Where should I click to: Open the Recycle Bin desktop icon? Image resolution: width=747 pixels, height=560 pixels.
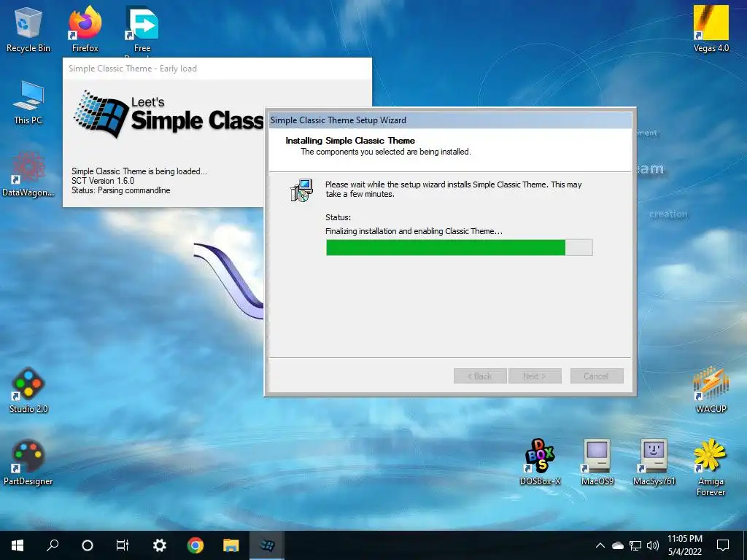click(28, 29)
